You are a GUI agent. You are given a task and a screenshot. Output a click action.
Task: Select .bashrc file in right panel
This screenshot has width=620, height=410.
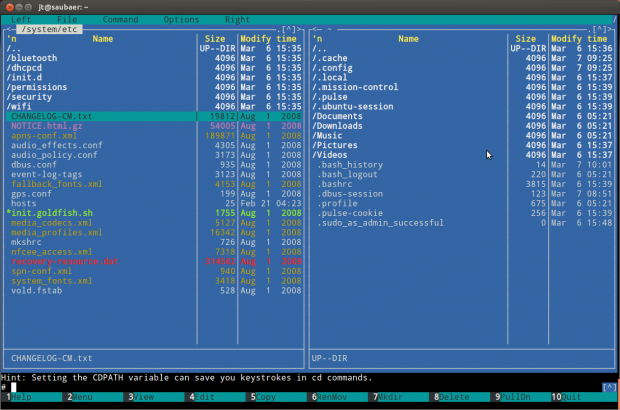pos(337,184)
